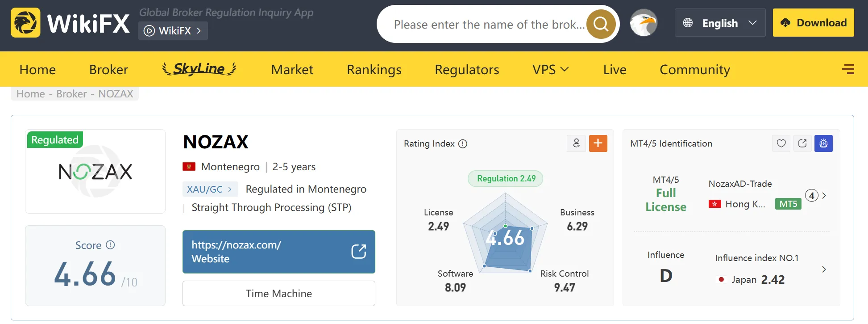This screenshot has height=324, width=868.
Task: Click the Risk Control 9.47 rating
Action: coord(565,281)
